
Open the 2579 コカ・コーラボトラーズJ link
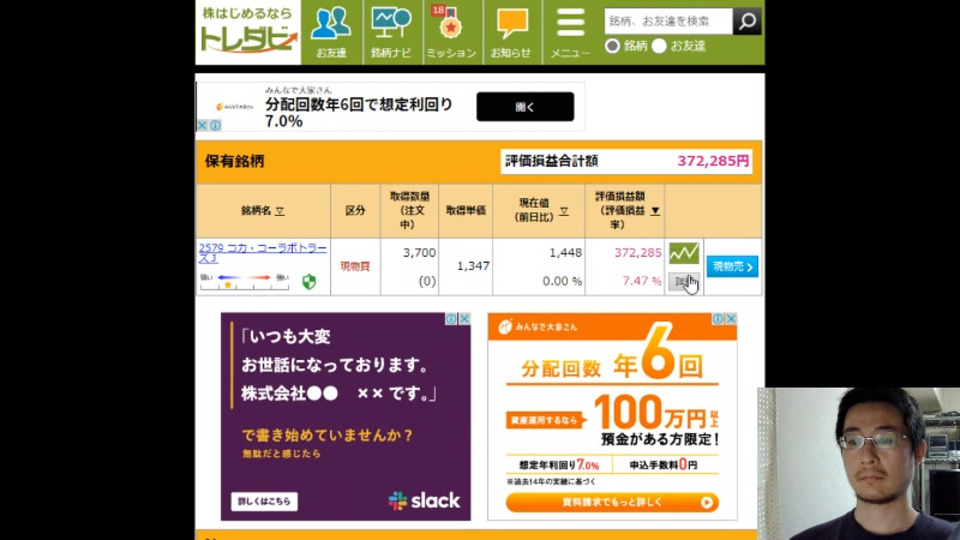(x=263, y=253)
